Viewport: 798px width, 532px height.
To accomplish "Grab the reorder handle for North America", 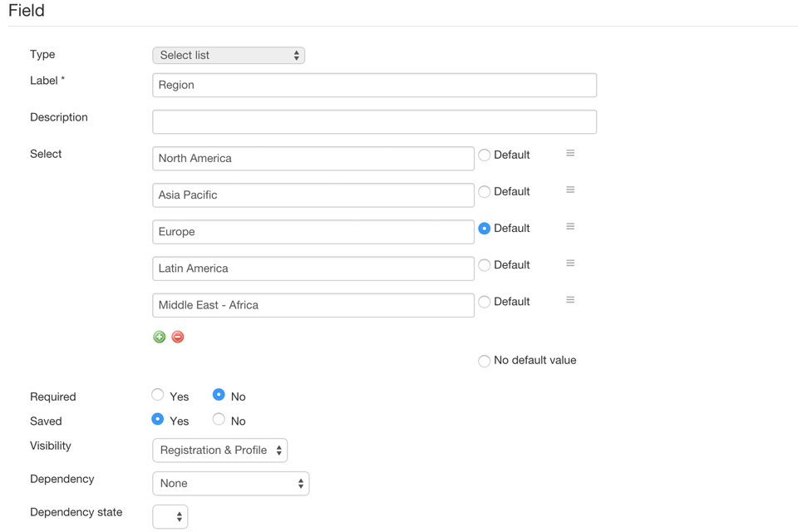I will [570, 153].
